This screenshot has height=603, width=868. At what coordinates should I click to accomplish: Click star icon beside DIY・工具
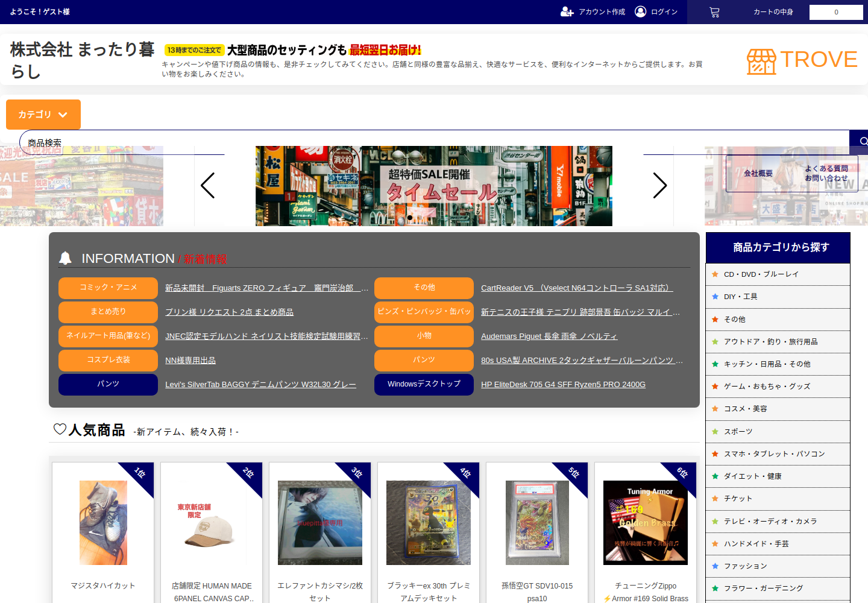click(x=715, y=297)
